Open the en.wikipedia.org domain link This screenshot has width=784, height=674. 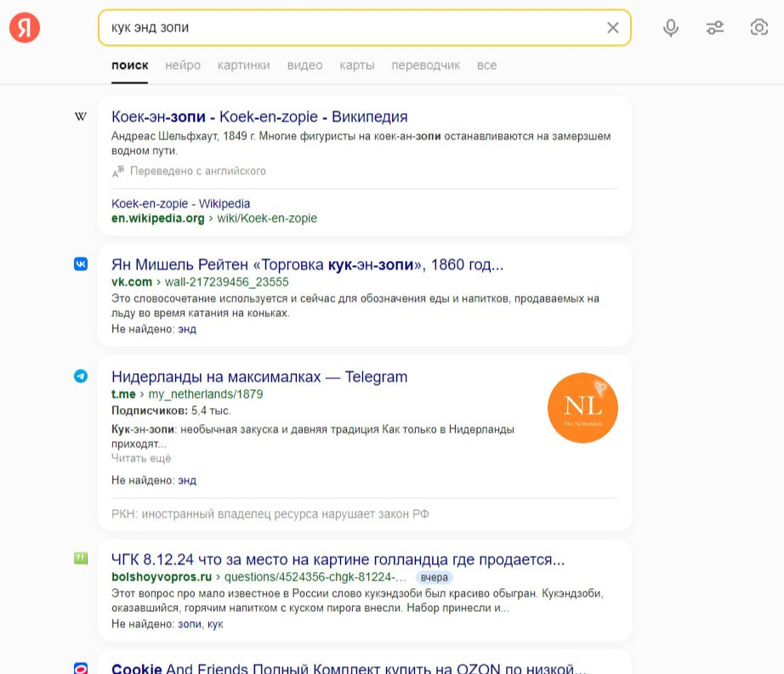[x=158, y=218]
